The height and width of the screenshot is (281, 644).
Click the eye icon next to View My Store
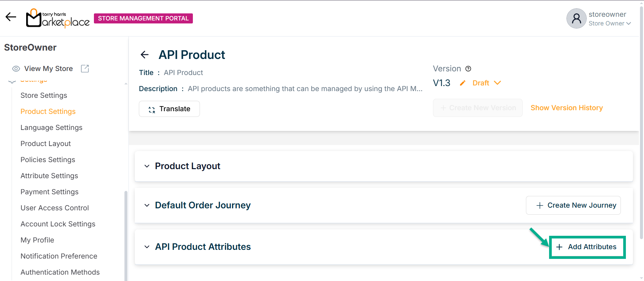point(16,69)
